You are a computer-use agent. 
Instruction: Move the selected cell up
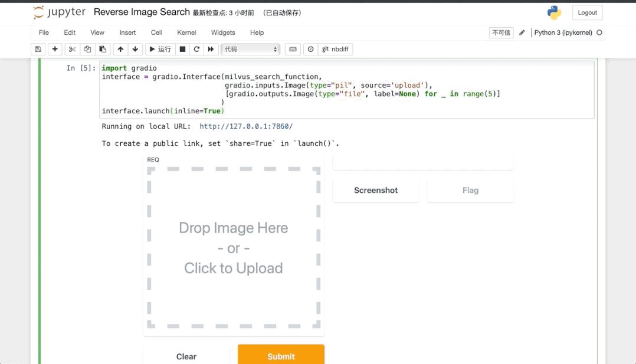coord(120,50)
